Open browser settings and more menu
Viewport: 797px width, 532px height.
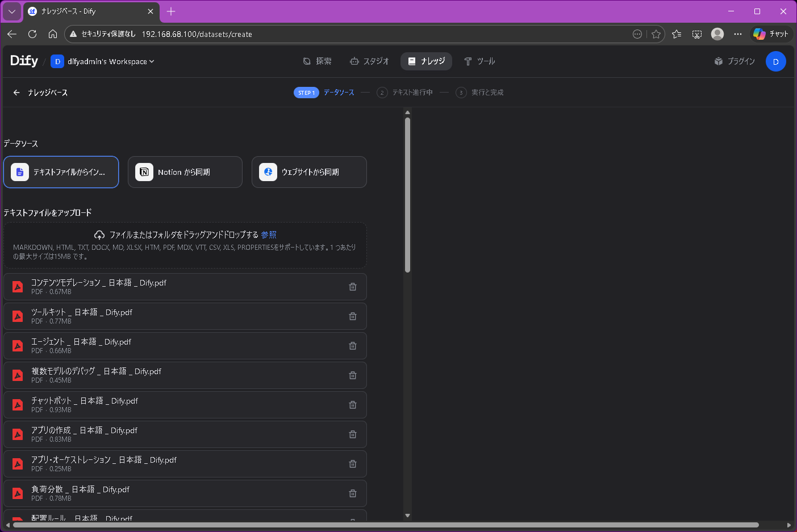(738, 34)
